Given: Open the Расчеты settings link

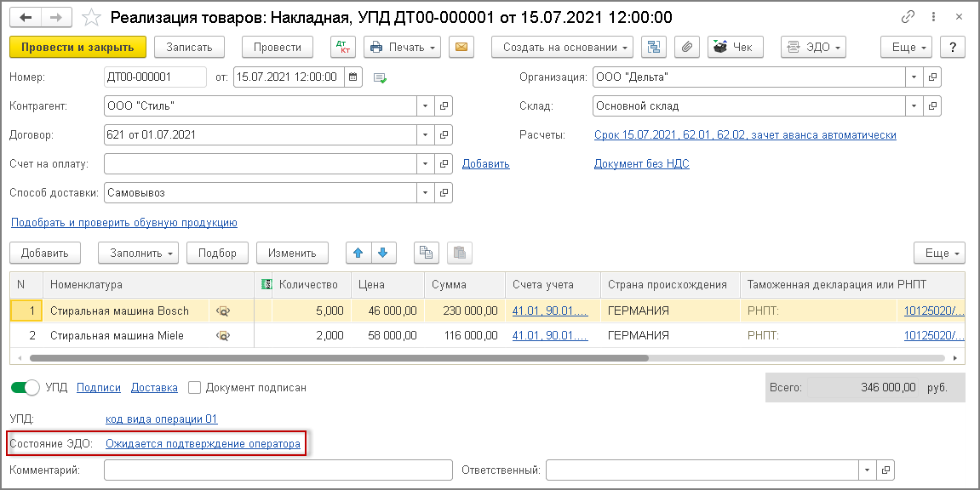Looking at the screenshot, I should tap(745, 134).
